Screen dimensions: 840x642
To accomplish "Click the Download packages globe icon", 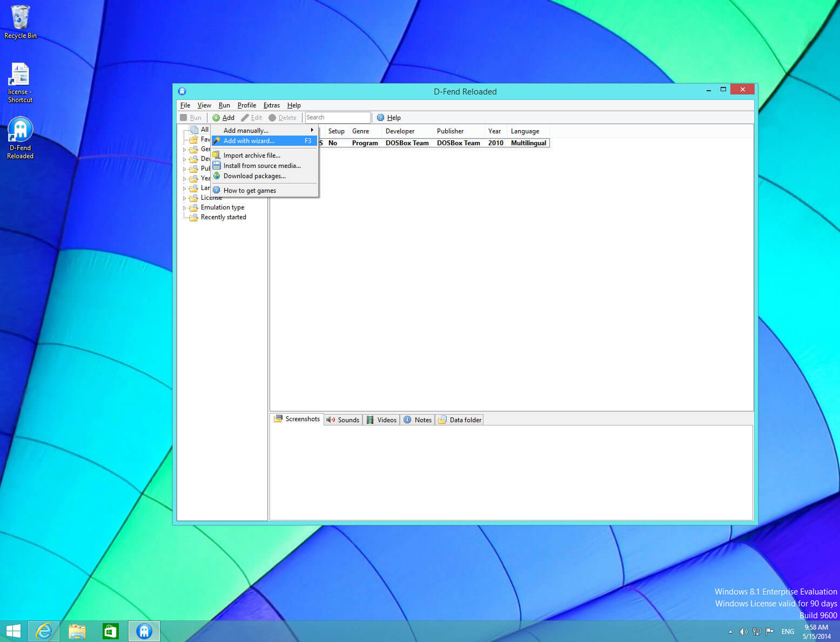I will coord(217,176).
